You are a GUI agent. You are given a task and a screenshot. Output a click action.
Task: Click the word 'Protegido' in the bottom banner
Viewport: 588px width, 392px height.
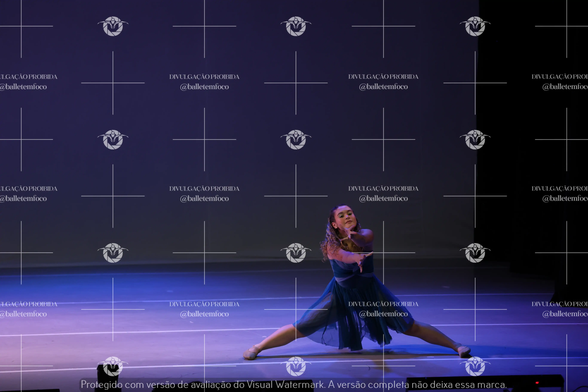coord(102,384)
